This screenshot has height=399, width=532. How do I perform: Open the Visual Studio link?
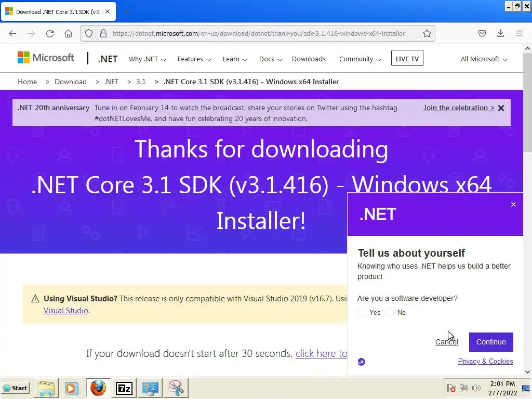tap(66, 311)
